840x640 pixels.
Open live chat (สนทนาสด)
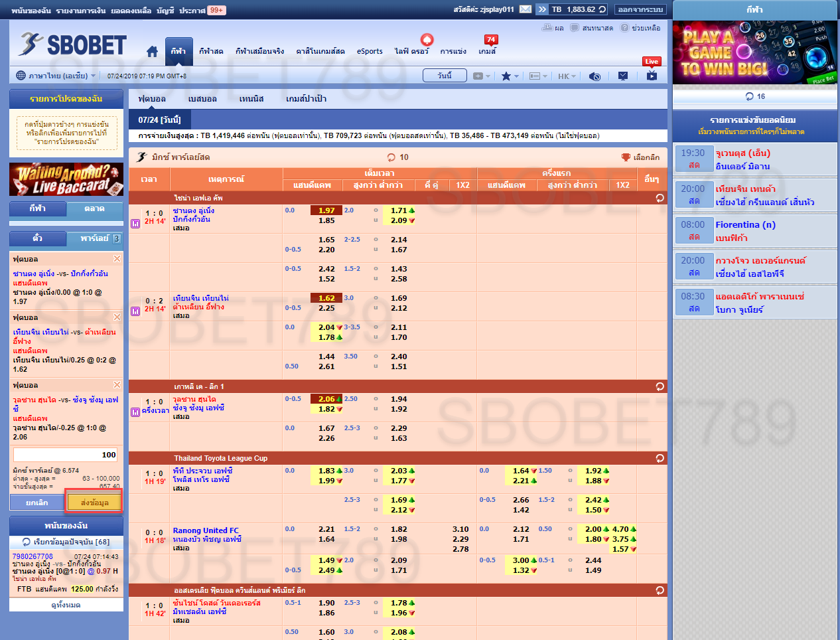[575, 28]
